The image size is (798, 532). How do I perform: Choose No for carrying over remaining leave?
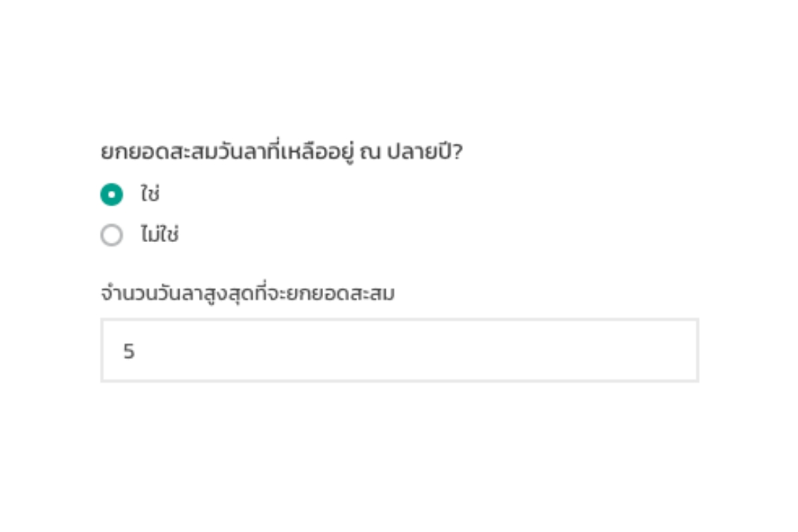point(112,235)
